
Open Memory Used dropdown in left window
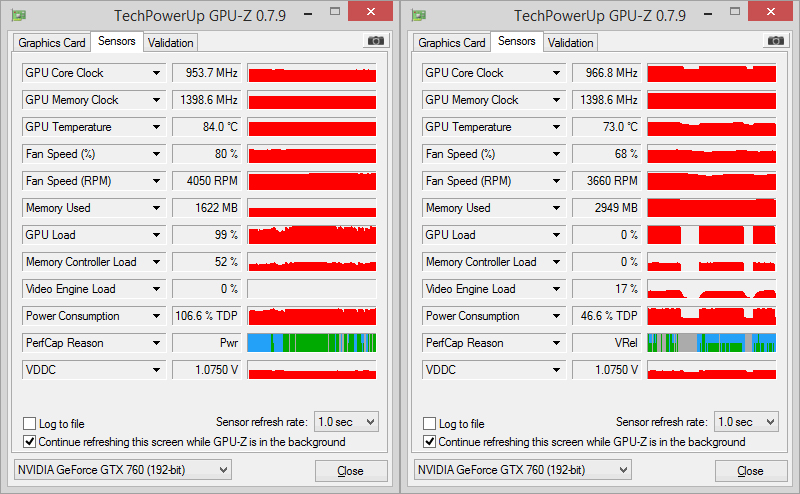point(156,208)
